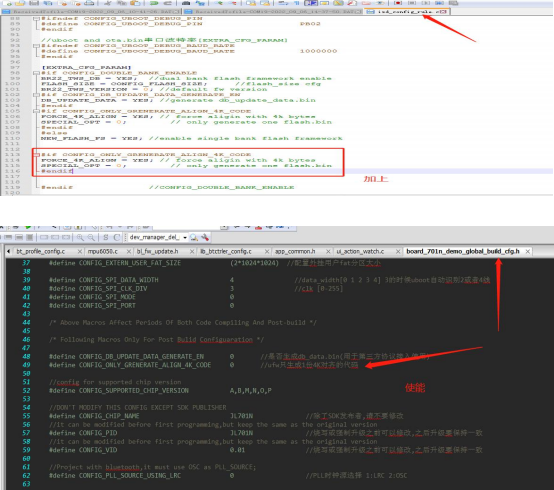Open the dev_manager_del dropdown arrow
The width and height of the screenshot is (554, 490).
coord(185,237)
